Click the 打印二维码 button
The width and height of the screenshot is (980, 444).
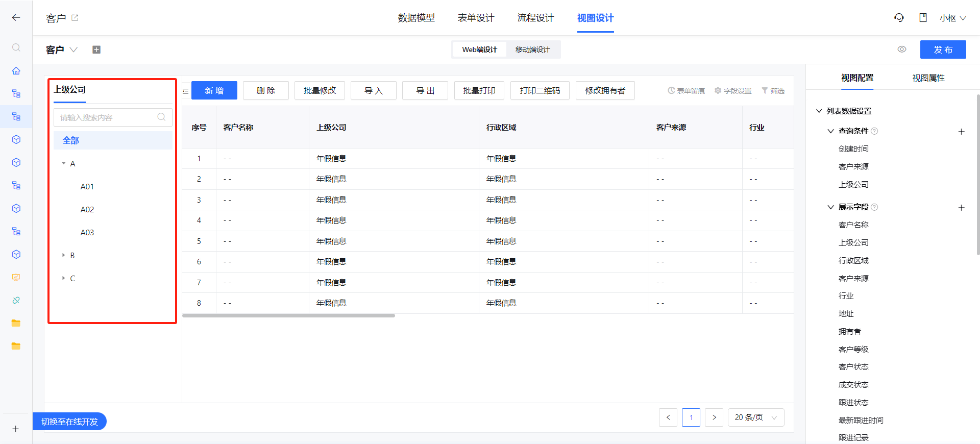coord(540,90)
